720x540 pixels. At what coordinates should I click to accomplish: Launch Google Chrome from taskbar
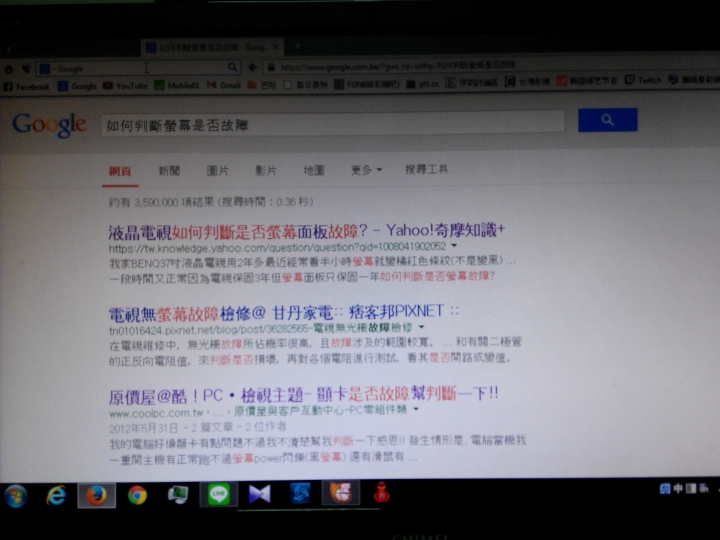(x=137, y=495)
